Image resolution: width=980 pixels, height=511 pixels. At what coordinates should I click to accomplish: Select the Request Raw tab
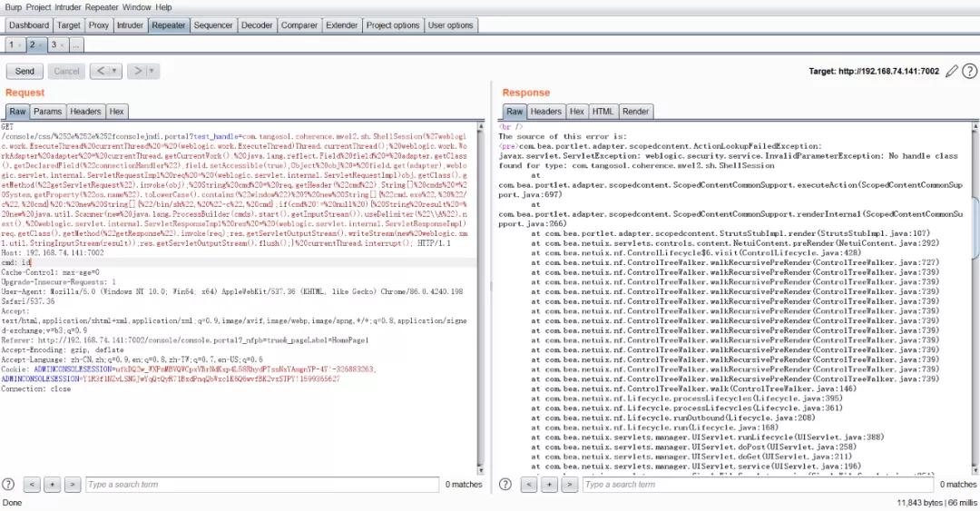click(x=17, y=112)
